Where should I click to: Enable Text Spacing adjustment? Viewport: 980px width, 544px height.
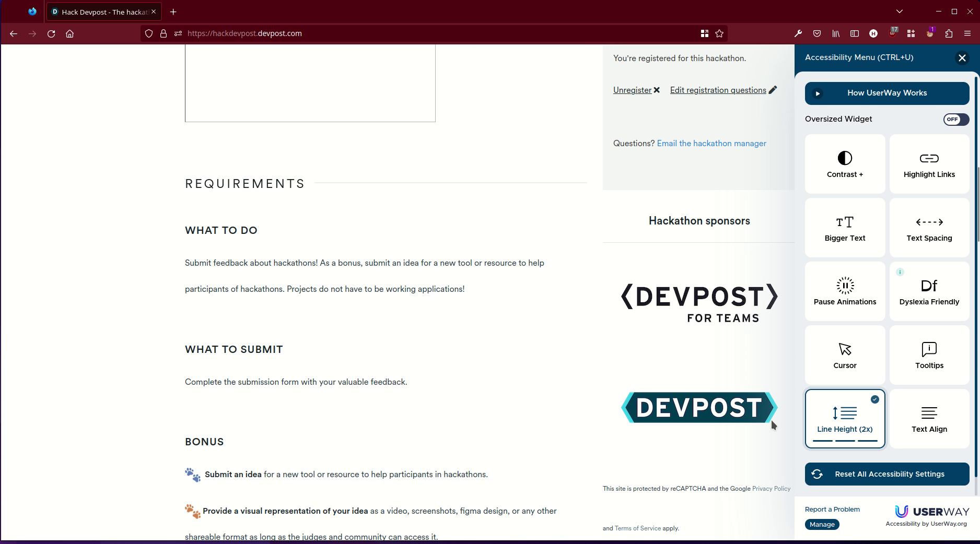[929, 228]
